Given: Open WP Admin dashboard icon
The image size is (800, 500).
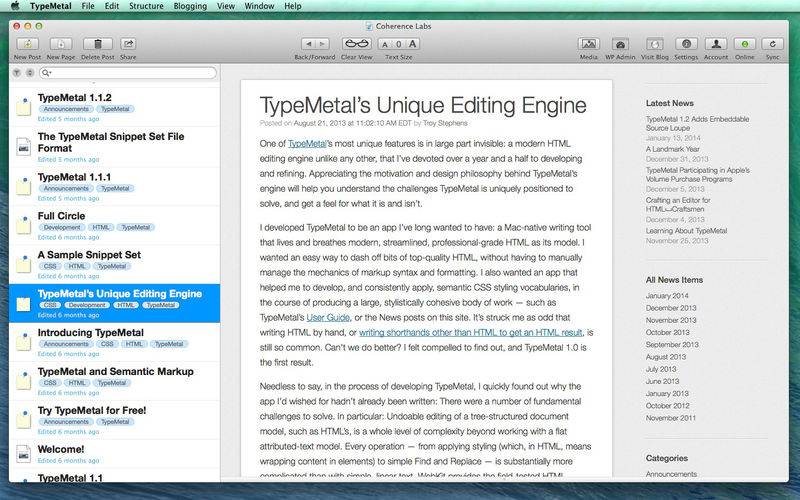Looking at the screenshot, I should pos(620,44).
